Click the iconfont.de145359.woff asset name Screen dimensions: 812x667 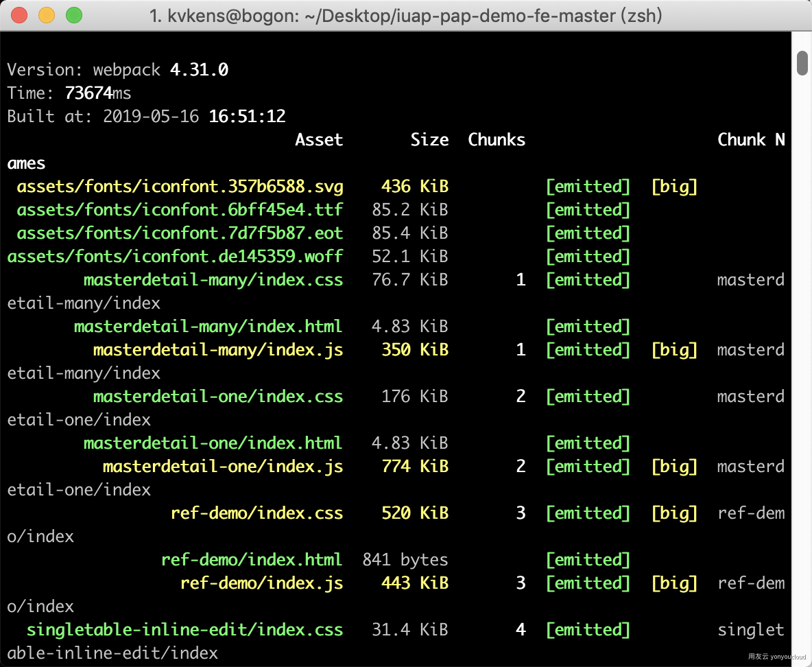click(176, 256)
